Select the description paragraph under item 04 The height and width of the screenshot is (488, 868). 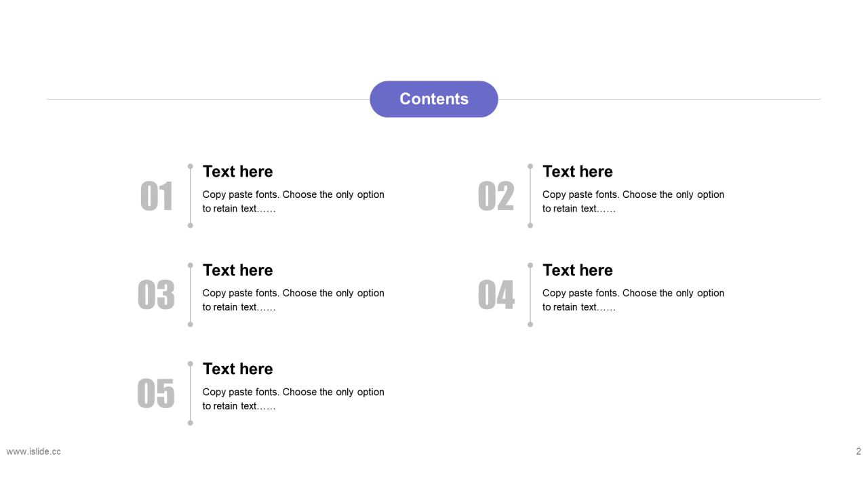tap(633, 300)
